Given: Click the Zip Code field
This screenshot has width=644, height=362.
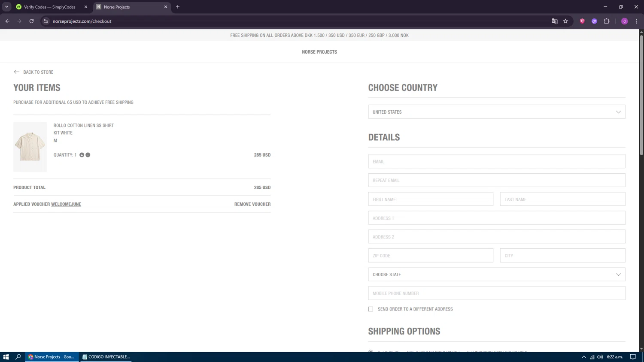Looking at the screenshot, I should click(431, 256).
